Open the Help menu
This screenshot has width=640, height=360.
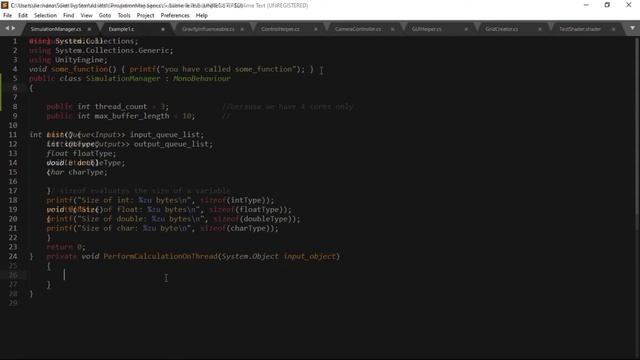[202, 16]
